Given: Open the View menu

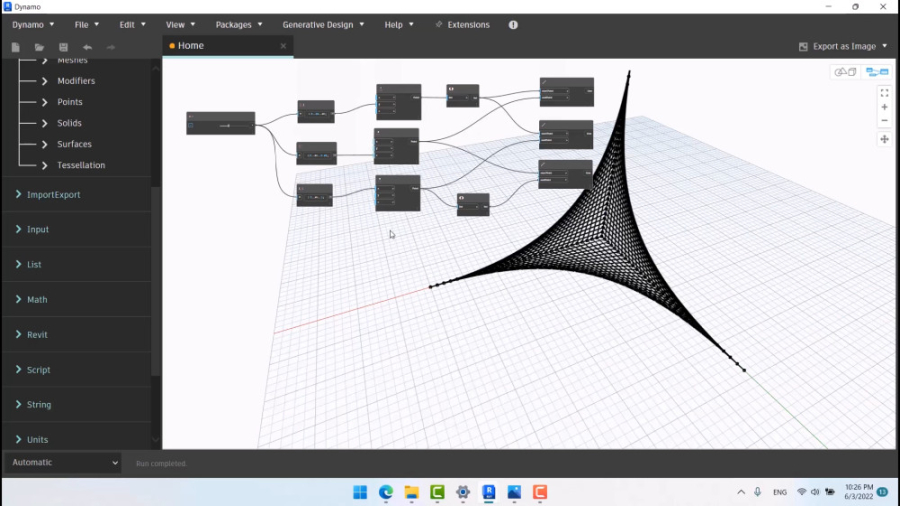Looking at the screenshot, I should pos(180,25).
